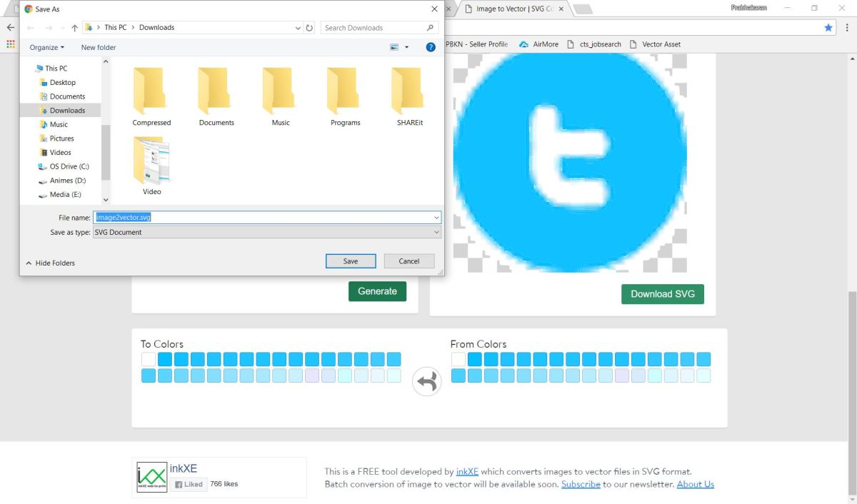Click the Up one level arrow

[74, 28]
